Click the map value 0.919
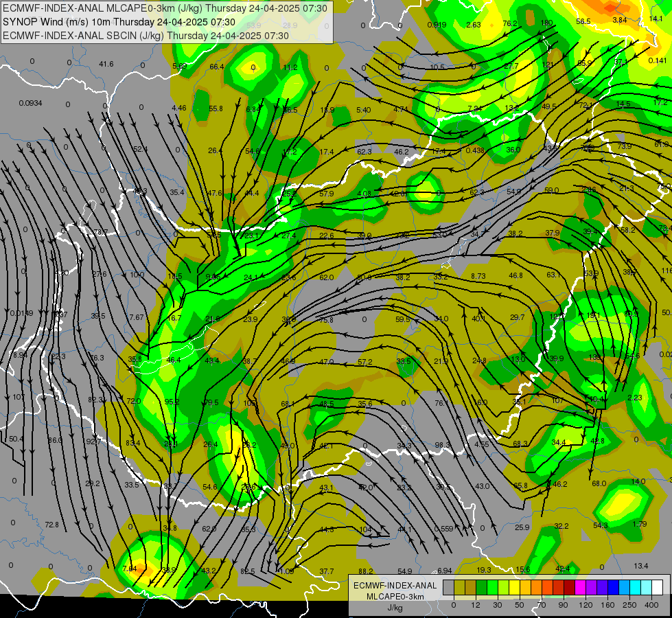Viewport: 672px width, 618px height. pyautogui.click(x=437, y=25)
